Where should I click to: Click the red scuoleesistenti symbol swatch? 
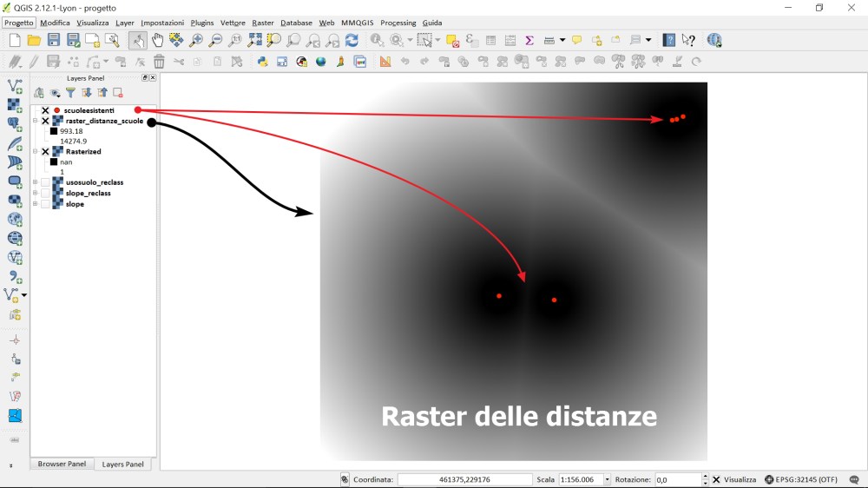point(57,110)
